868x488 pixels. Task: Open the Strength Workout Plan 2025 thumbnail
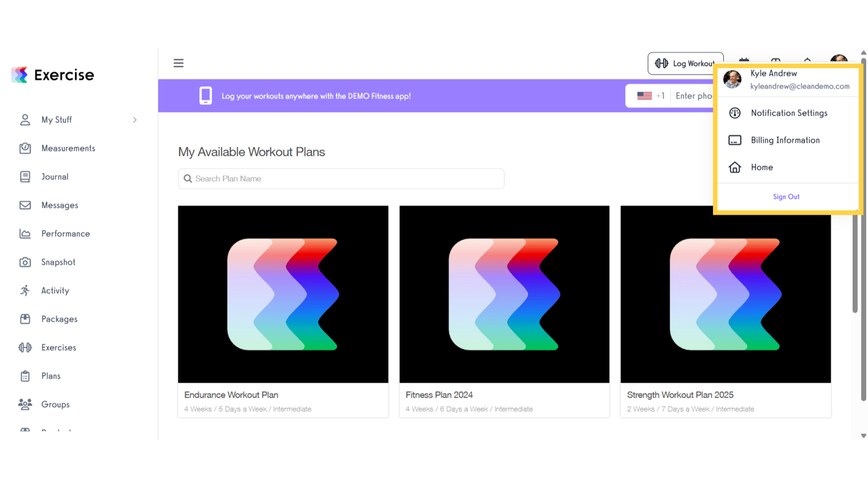click(726, 294)
